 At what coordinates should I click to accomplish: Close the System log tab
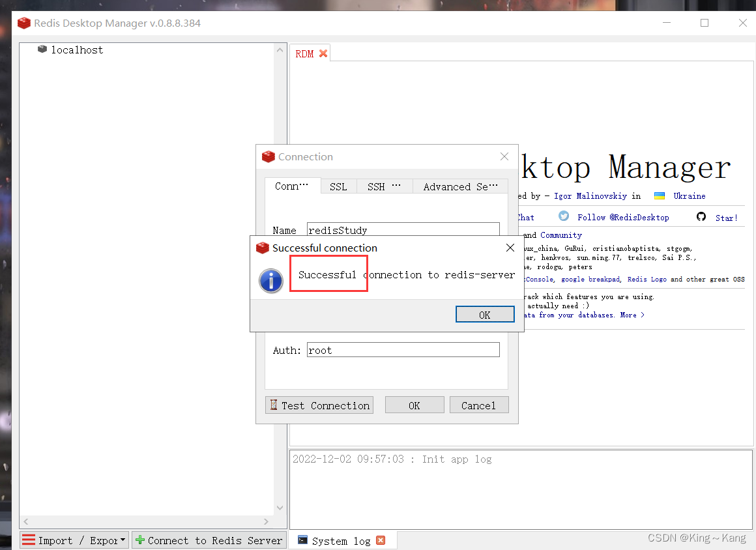pyautogui.click(x=381, y=540)
